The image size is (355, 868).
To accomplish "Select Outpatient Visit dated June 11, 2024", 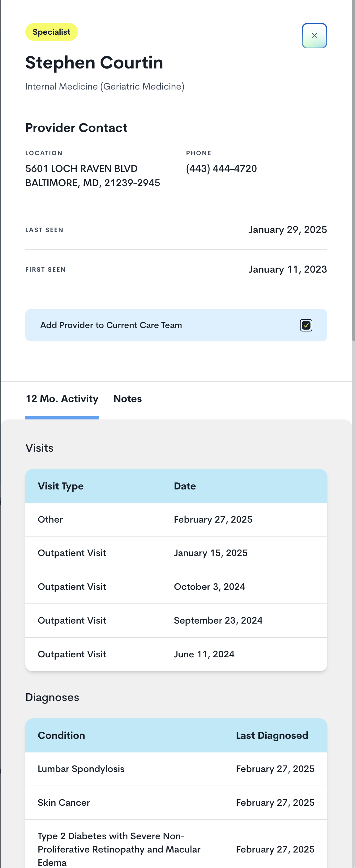I will click(x=176, y=654).
